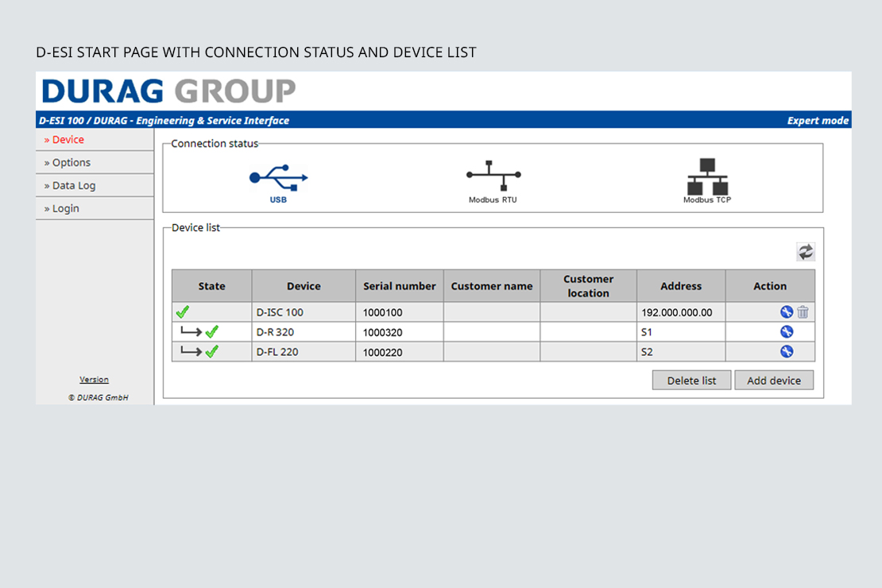Click serial number 1000100

tap(382, 312)
